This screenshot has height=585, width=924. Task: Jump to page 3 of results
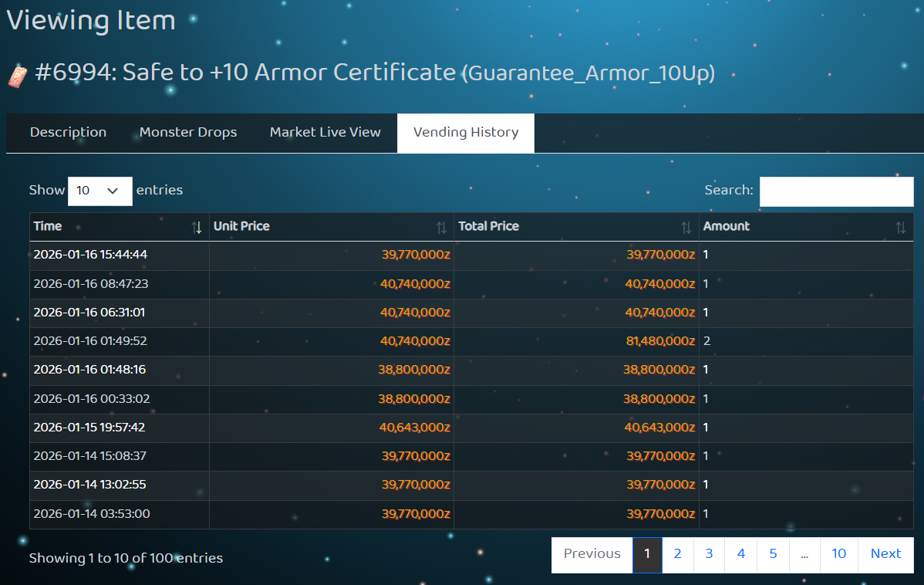709,554
